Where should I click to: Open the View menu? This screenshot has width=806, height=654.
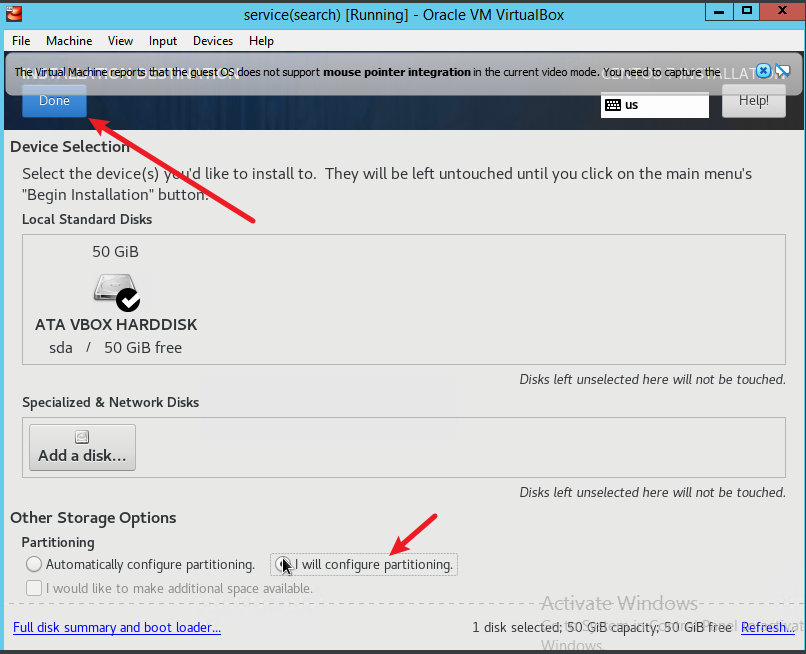click(x=120, y=41)
